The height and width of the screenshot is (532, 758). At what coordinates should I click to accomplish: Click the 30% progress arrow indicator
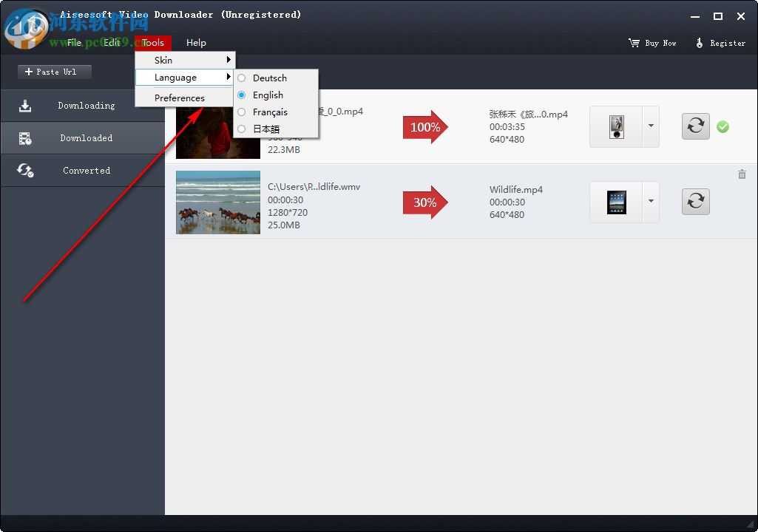[425, 202]
